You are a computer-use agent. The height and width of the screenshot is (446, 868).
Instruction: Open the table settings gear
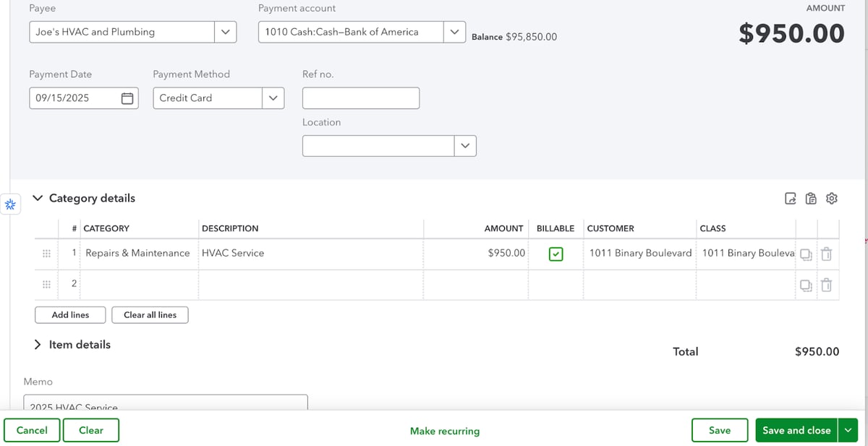point(832,199)
